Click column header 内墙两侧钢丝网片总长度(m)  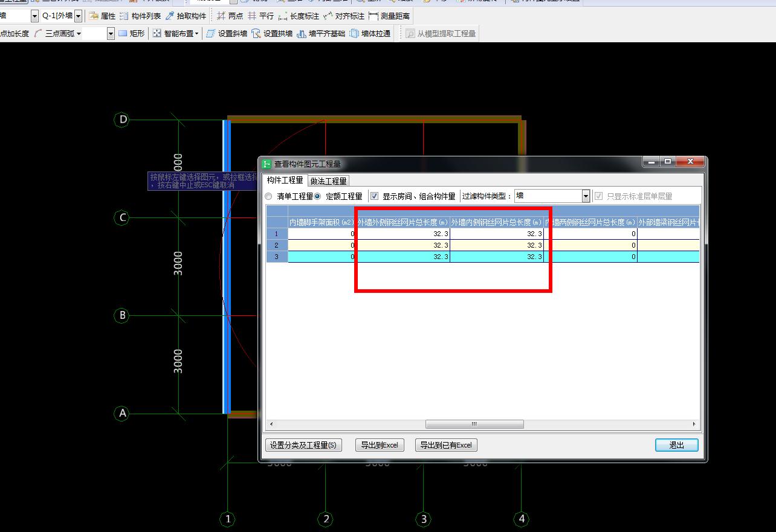[x=590, y=222]
